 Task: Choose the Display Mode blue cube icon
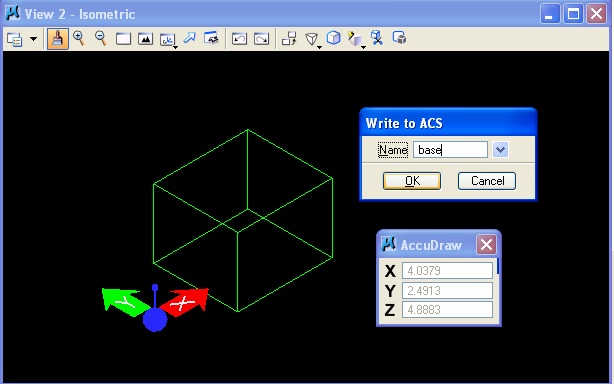[x=334, y=38]
